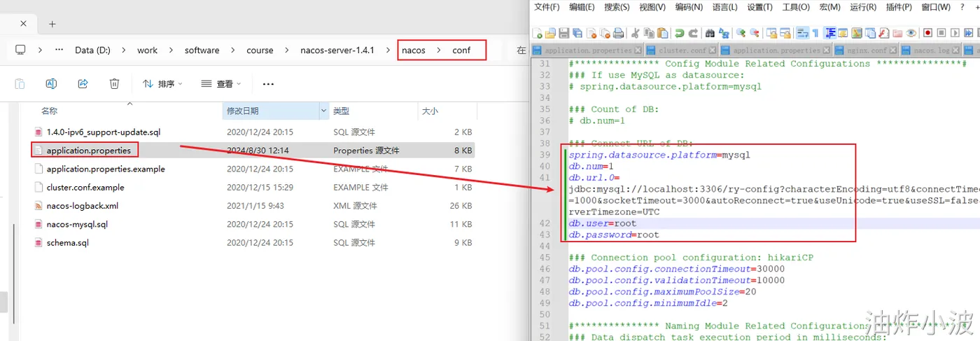This screenshot has height=341, width=980.
Task: Sort files by 名称 column header
Action: [49, 111]
